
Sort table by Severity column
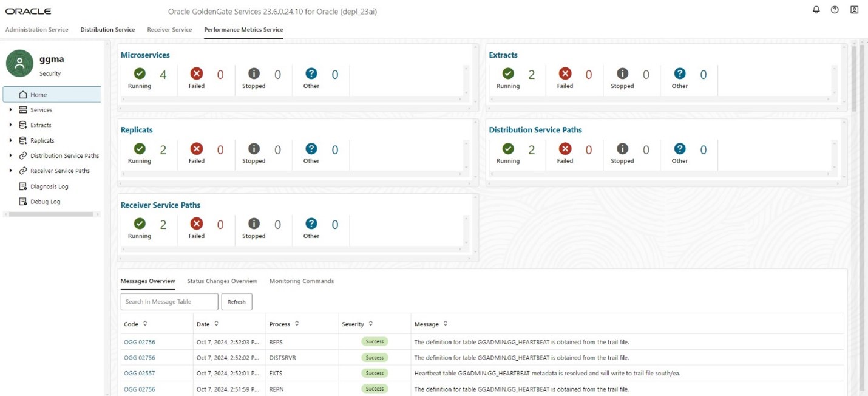coord(371,324)
